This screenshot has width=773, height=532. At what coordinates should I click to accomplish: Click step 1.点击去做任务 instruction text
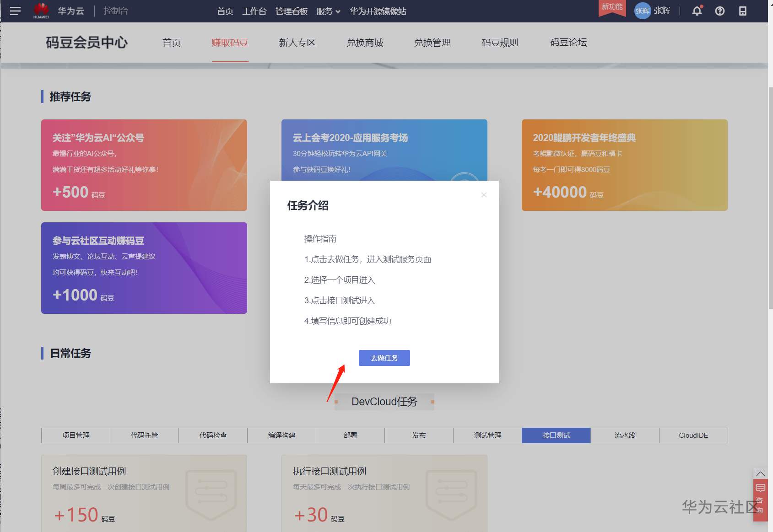(x=368, y=259)
